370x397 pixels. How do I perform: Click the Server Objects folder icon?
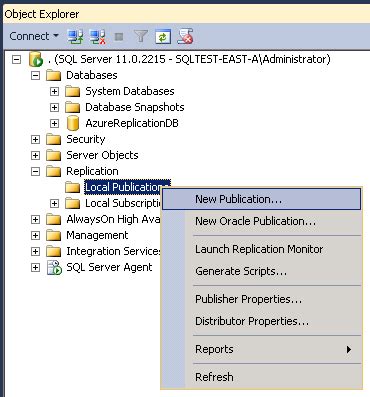[53, 155]
